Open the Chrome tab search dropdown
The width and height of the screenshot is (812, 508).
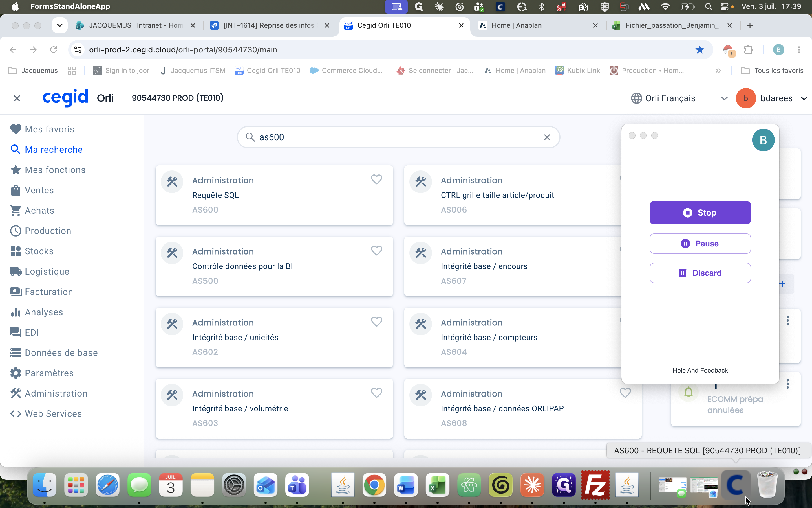(60, 25)
